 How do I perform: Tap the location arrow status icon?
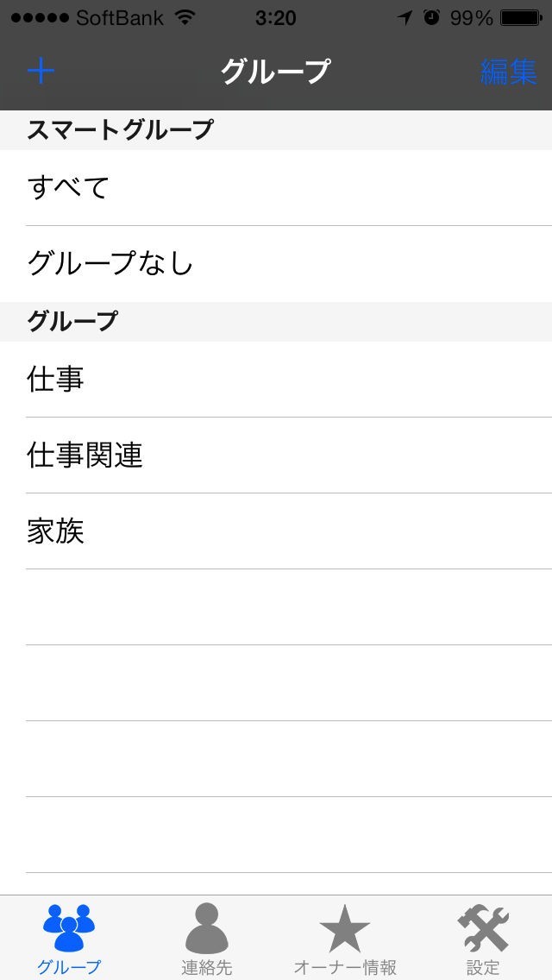coord(405,17)
